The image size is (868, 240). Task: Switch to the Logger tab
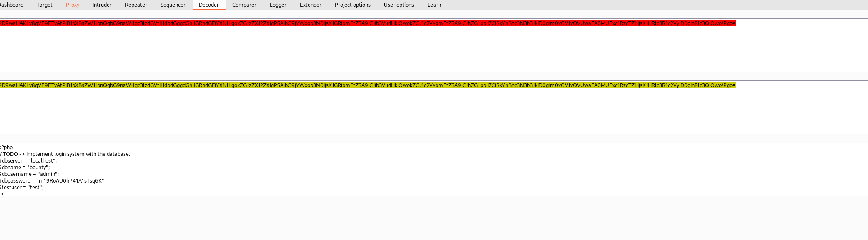coord(278,5)
